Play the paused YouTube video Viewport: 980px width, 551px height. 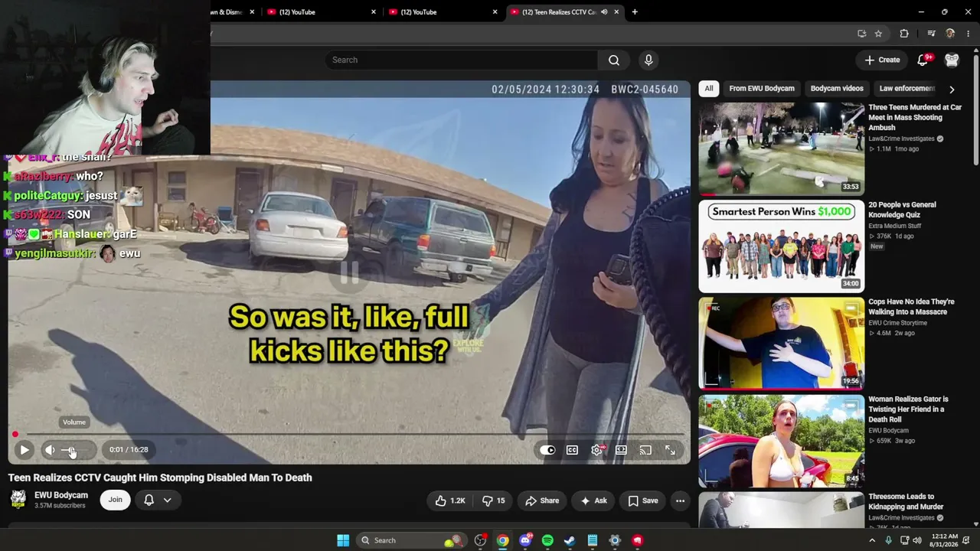point(24,450)
